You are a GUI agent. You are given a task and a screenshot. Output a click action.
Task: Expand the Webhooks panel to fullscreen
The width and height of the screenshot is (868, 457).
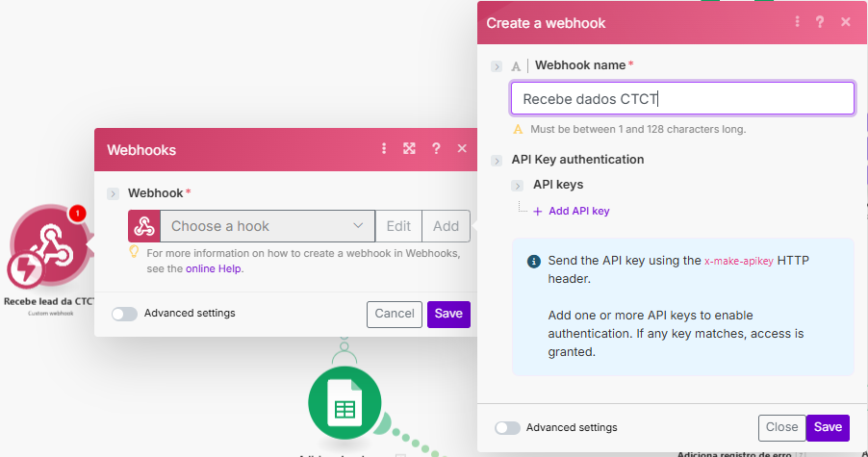click(409, 149)
